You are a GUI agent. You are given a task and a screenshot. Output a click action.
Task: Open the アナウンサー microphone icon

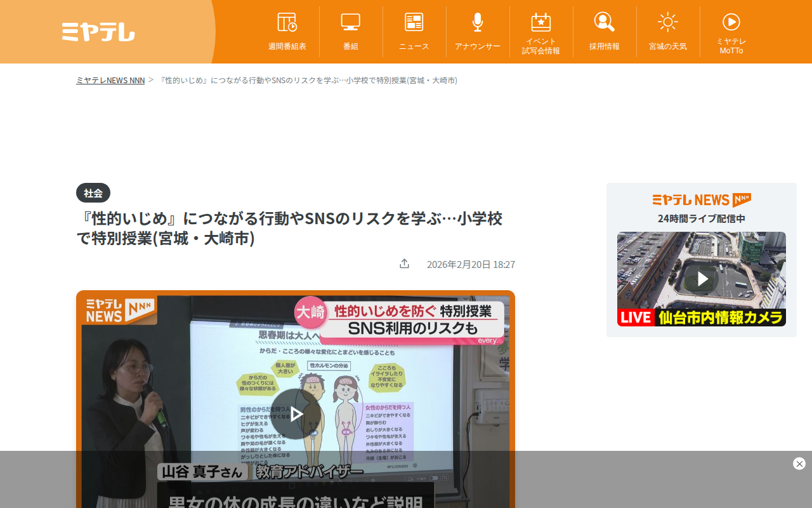(478, 22)
